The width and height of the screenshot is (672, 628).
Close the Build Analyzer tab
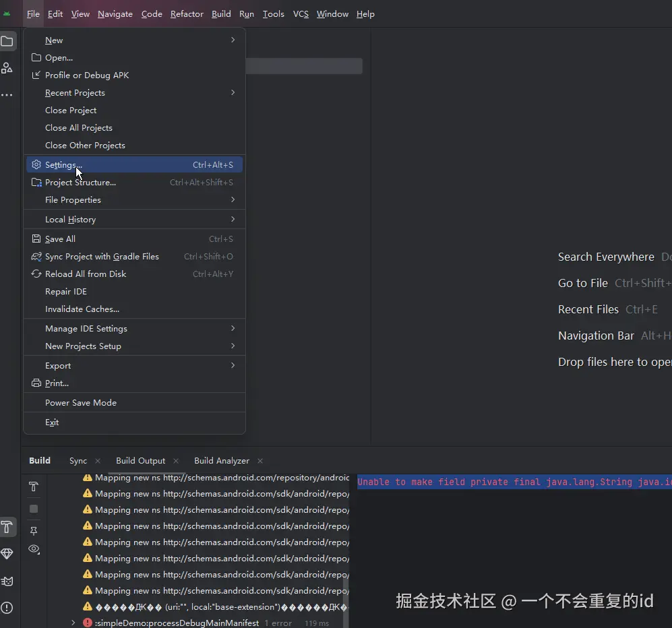pos(260,461)
